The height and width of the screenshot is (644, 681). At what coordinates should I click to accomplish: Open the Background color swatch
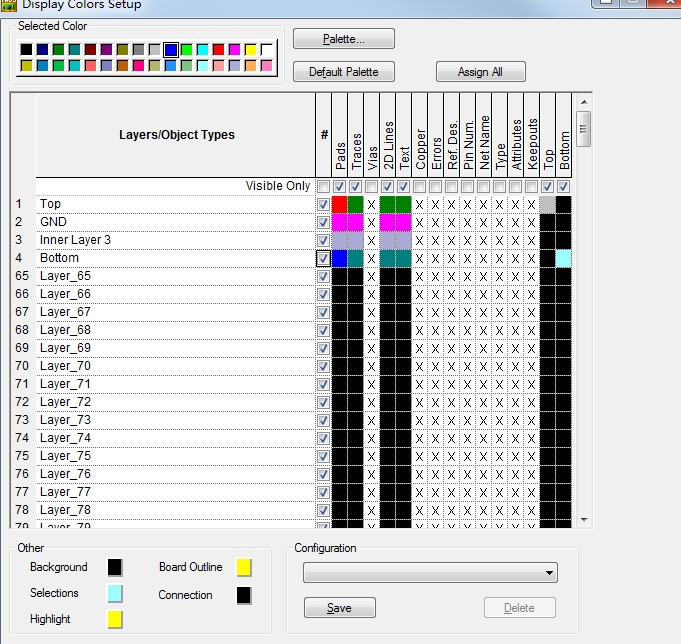point(115,567)
